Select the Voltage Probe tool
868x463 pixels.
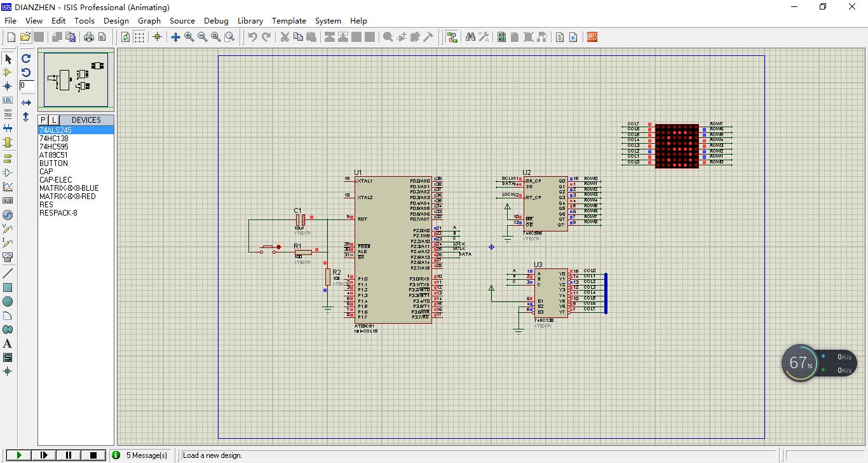click(8, 228)
